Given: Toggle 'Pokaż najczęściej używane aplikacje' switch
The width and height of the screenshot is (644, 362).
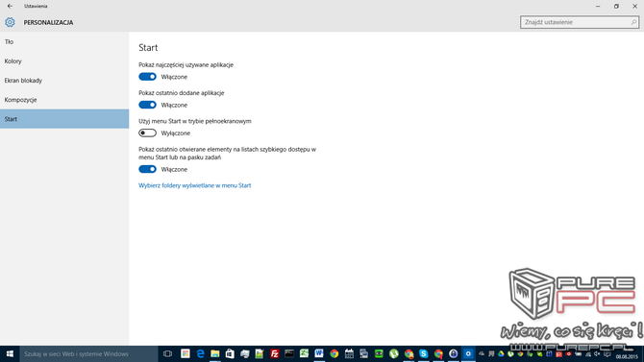Looking at the screenshot, I should tap(147, 77).
